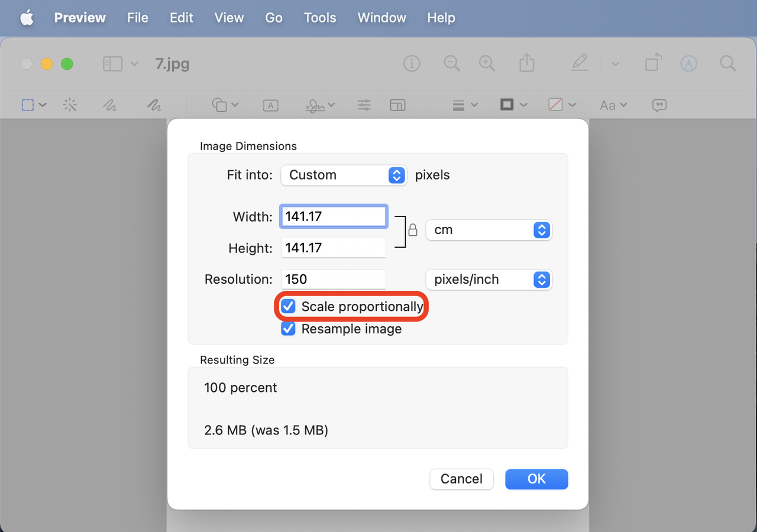The width and height of the screenshot is (757, 532).
Task: Click the Inspector info icon
Action: [412, 64]
